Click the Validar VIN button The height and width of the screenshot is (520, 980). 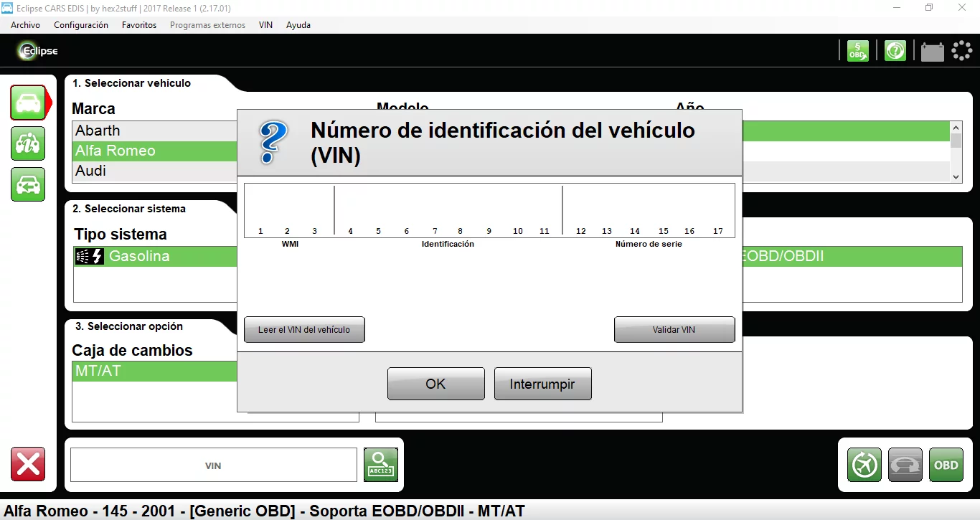(x=674, y=329)
